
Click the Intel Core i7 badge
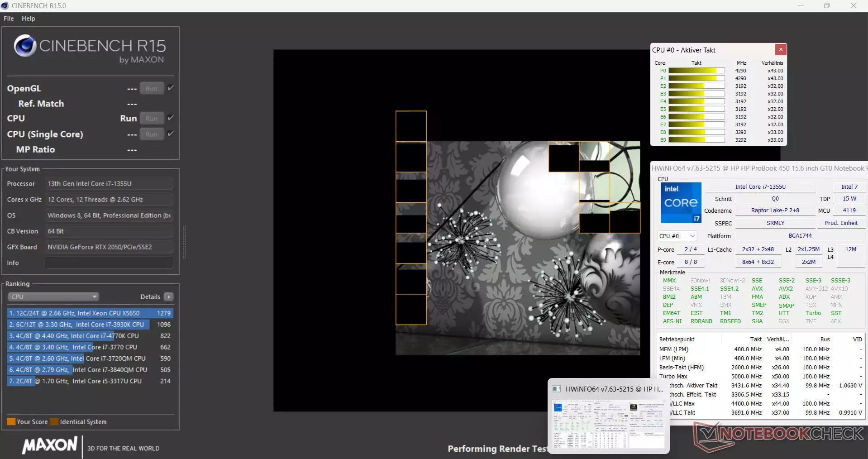[681, 203]
